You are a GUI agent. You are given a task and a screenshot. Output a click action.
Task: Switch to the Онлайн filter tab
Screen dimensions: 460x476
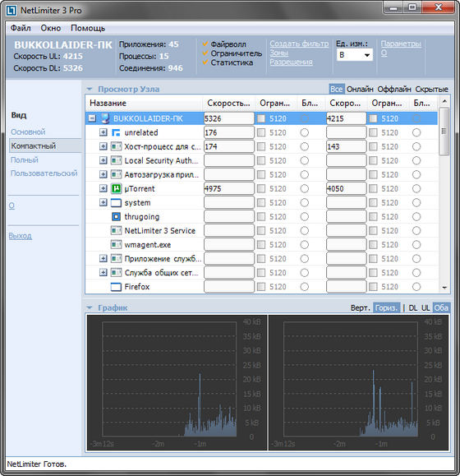click(360, 90)
